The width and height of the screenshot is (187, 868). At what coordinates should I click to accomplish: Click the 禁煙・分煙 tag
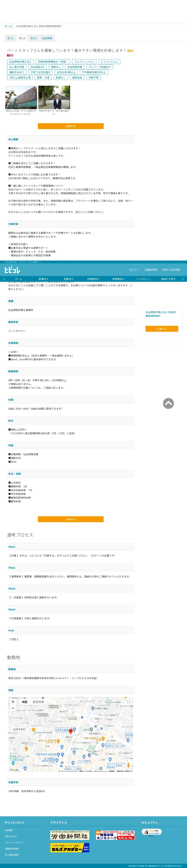(x=43, y=77)
